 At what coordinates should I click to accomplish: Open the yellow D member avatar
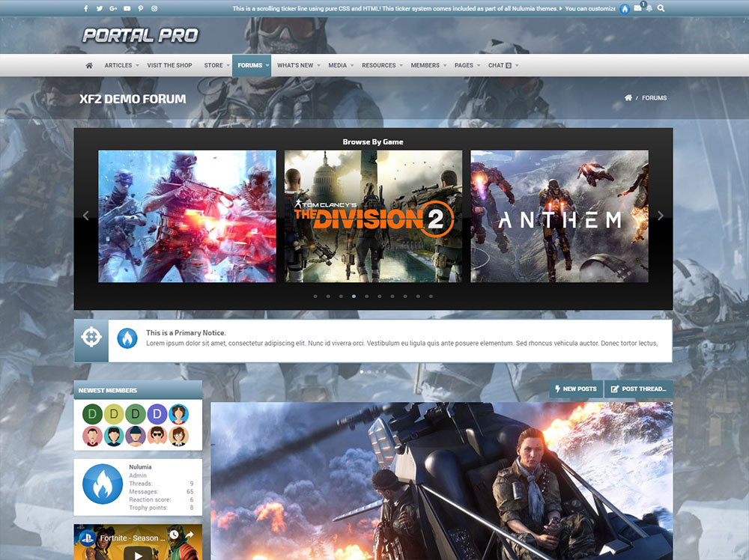114,414
